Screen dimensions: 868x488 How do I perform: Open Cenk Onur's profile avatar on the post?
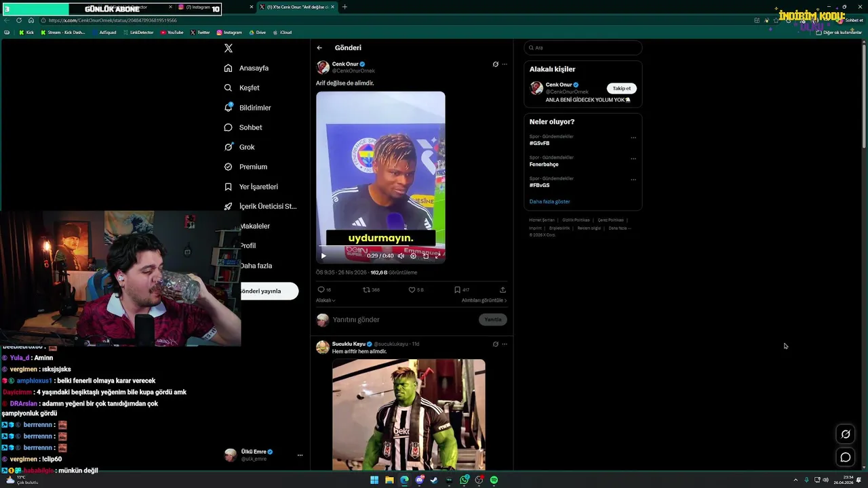tap(323, 67)
